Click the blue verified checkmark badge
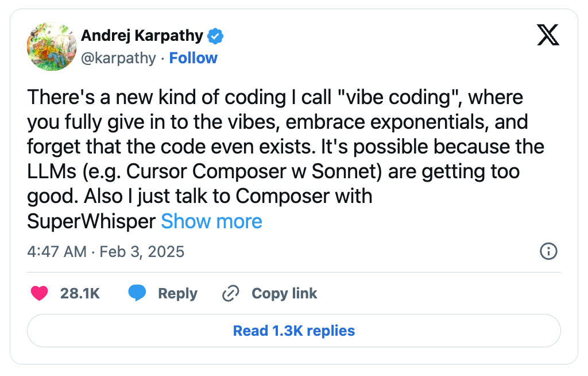The width and height of the screenshot is (588, 376). pyautogui.click(x=215, y=36)
